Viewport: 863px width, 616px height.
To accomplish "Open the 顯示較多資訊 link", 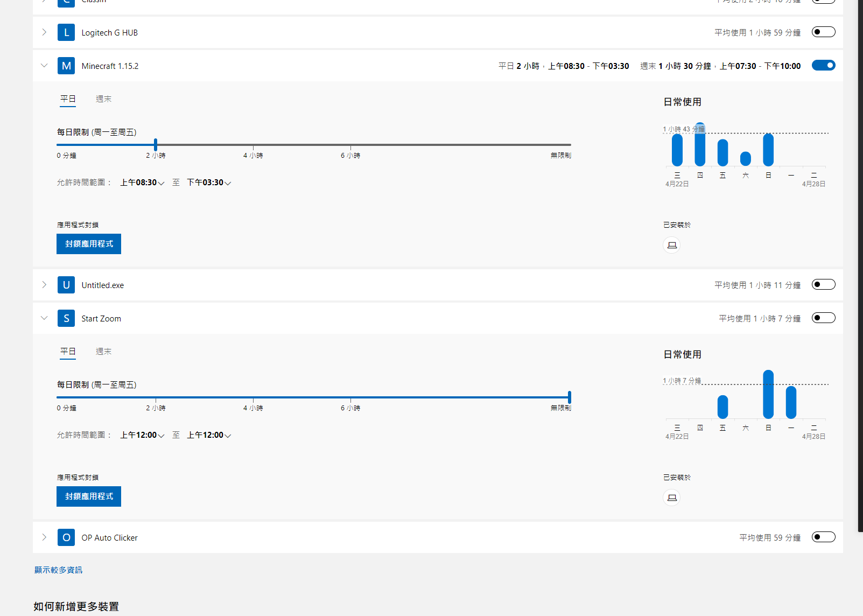I will click(x=58, y=570).
